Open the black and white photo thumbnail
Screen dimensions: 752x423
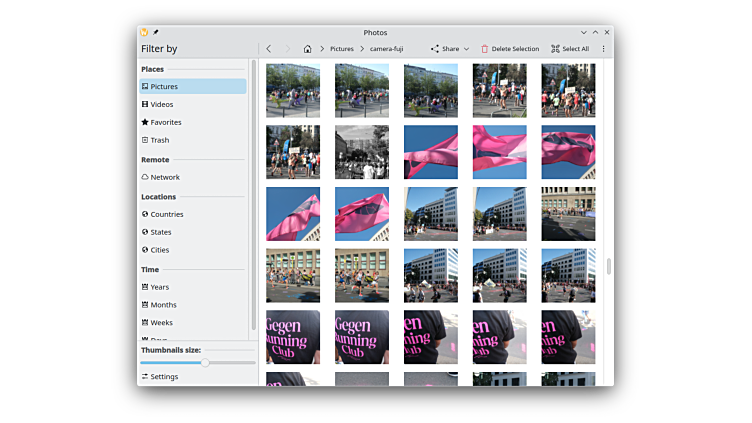pos(362,152)
